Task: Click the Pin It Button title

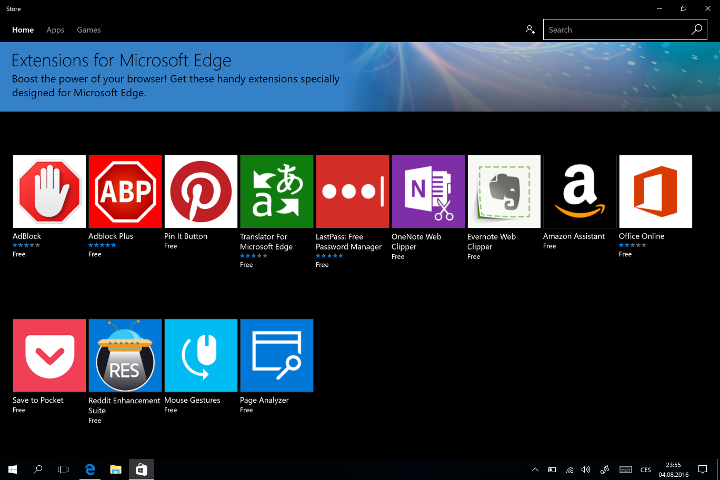Action: tap(186, 236)
